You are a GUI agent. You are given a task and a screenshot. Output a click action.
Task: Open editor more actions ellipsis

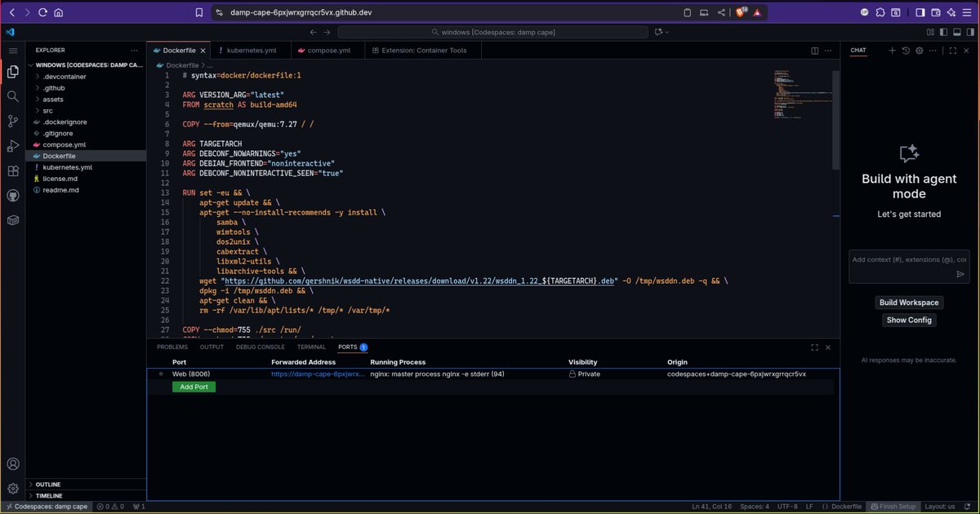point(829,51)
